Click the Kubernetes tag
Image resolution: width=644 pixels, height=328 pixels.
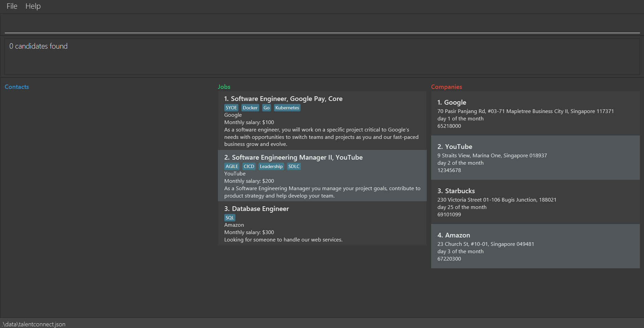[287, 108]
